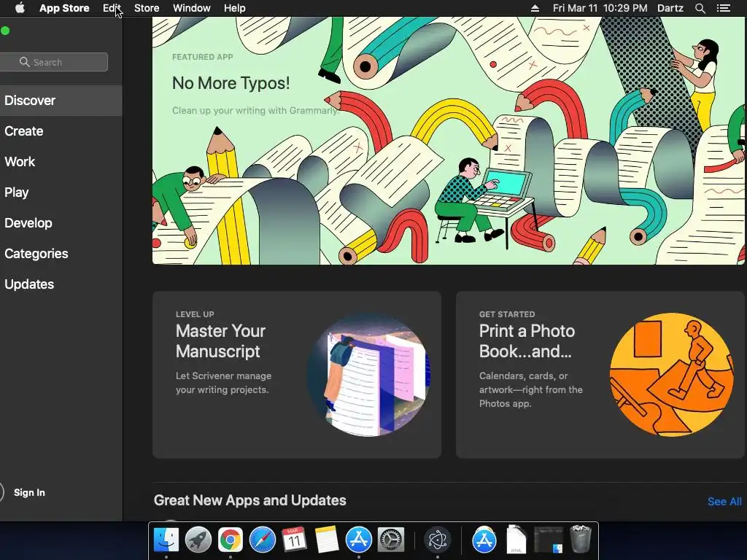Open the Store menu
Image resolution: width=747 pixels, height=560 pixels.
tap(147, 8)
